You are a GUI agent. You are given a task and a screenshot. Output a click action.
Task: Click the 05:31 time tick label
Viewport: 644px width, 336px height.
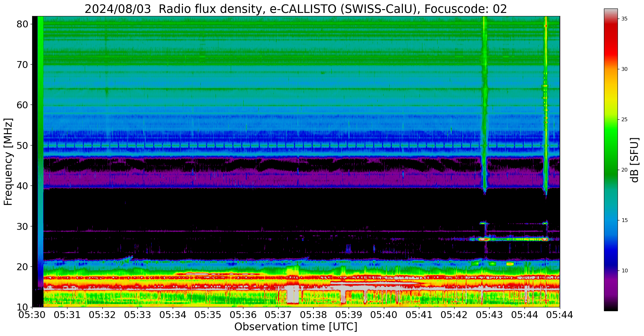pyautogui.click(x=67, y=315)
